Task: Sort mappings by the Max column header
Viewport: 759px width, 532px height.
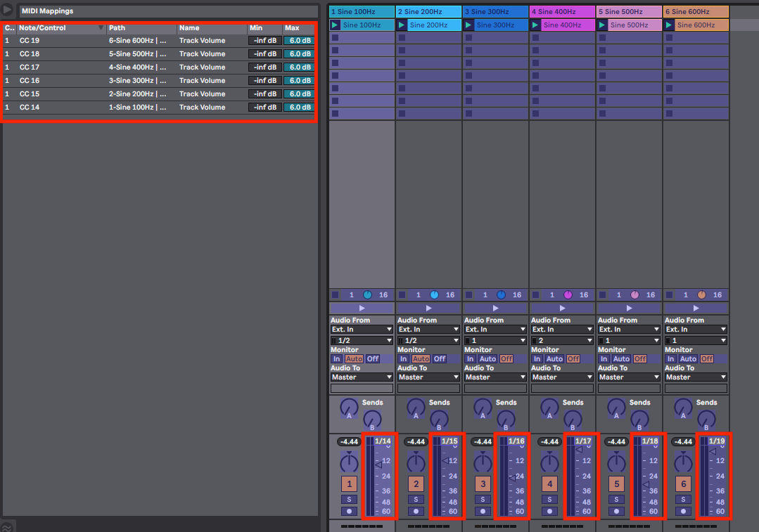Action: [299, 28]
